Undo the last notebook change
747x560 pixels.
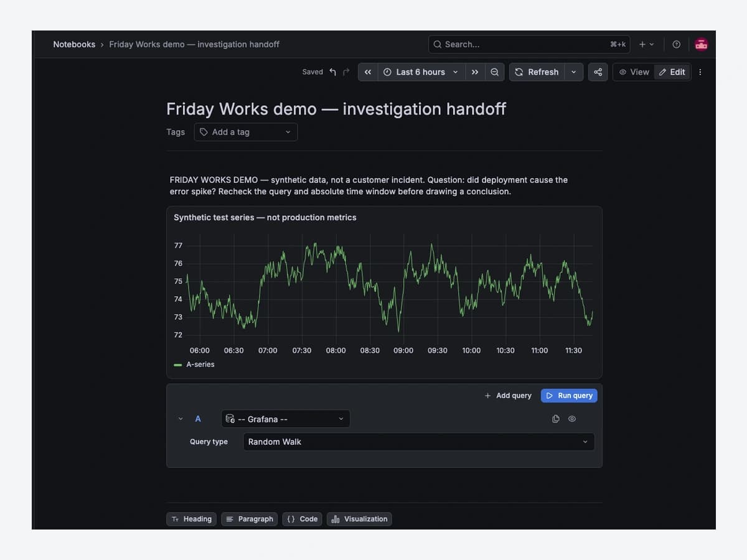(332, 72)
